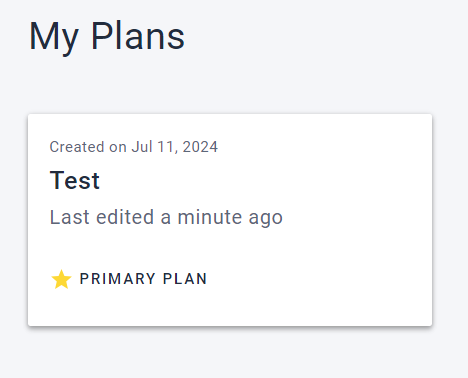Viewport: 468px width, 378px height.
Task: Click the word edited in the card
Action: [x=125, y=217]
